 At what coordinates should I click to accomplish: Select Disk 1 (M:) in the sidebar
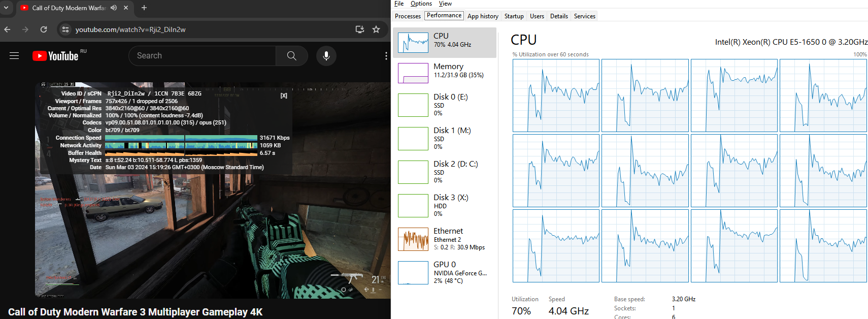445,138
